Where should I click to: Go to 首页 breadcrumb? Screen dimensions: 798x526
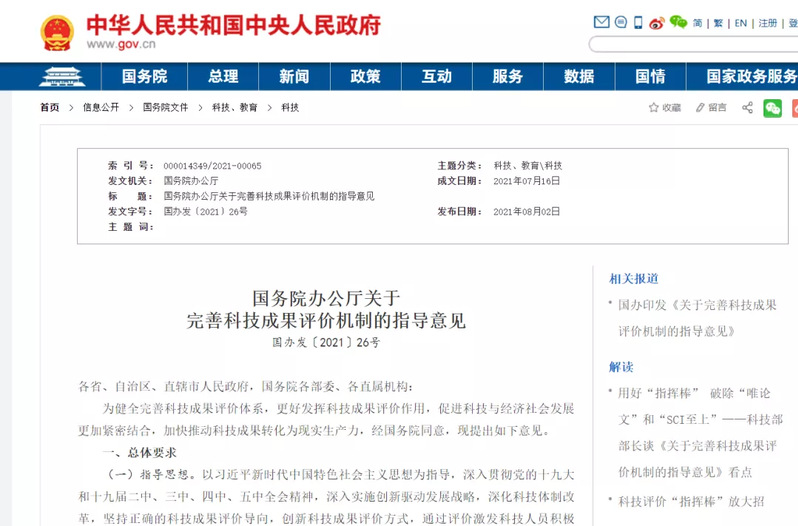(x=49, y=107)
